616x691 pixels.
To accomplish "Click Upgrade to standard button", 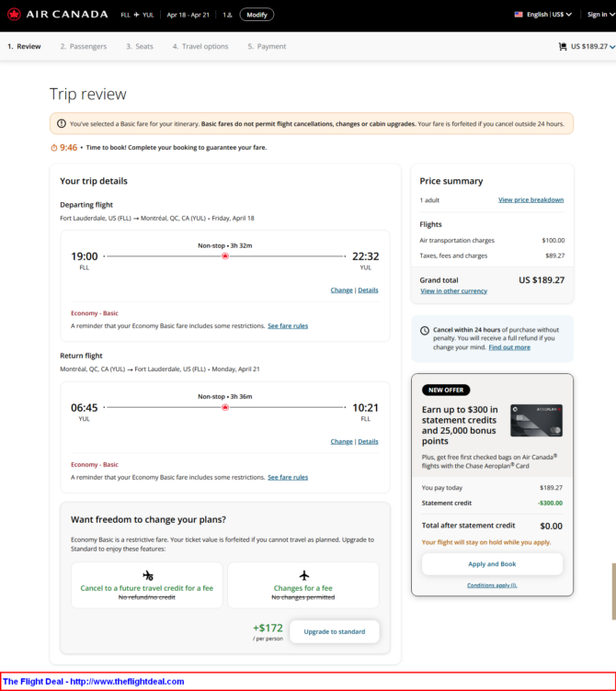I will (335, 631).
